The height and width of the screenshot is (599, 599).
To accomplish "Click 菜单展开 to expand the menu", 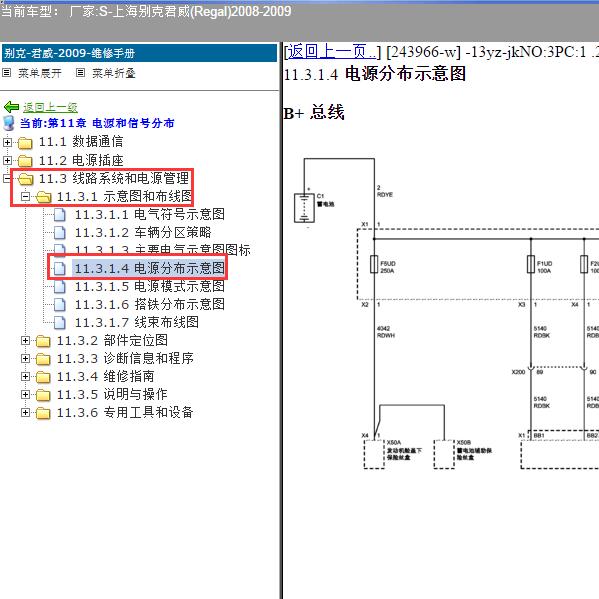I will [x=40, y=73].
